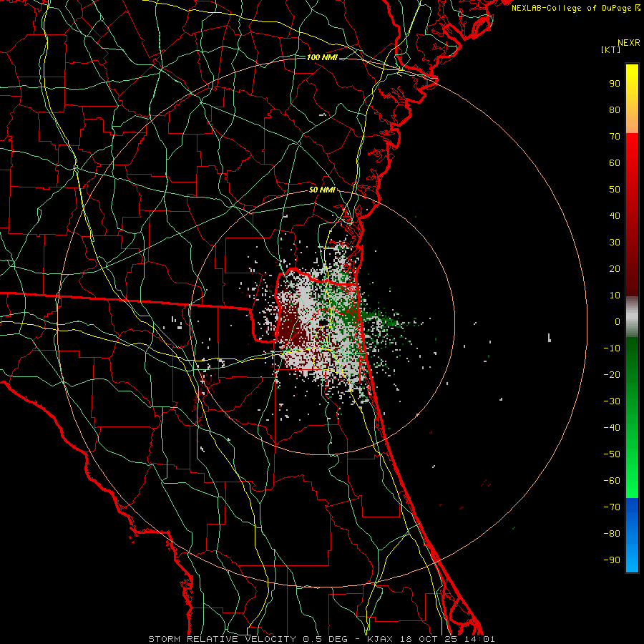Click the -90 value on the velocity scale
The height and width of the screenshot is (644, 644).
(x=612, y=560)
